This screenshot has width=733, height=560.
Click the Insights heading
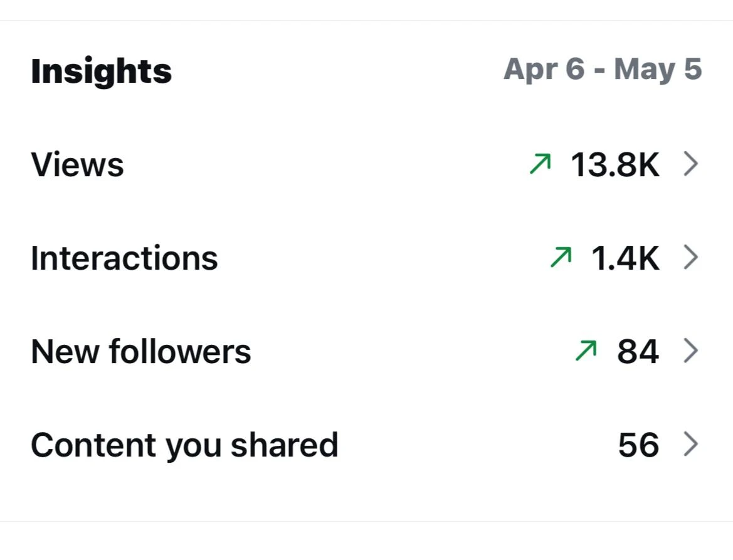(101, 71)
